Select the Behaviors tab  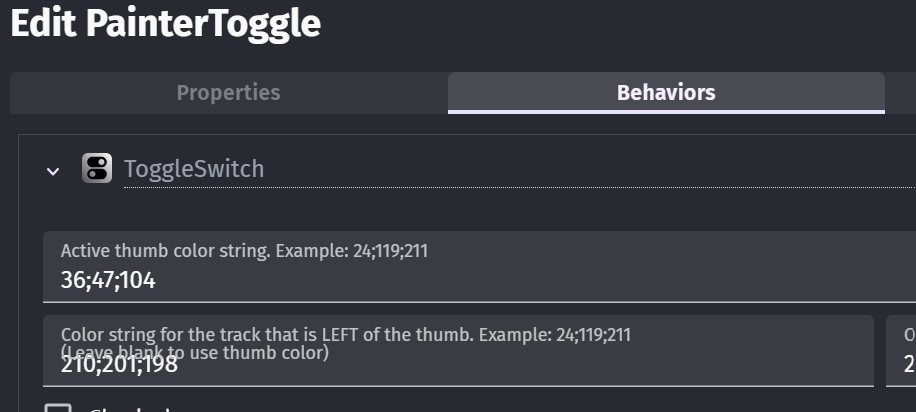click(666, 93)
